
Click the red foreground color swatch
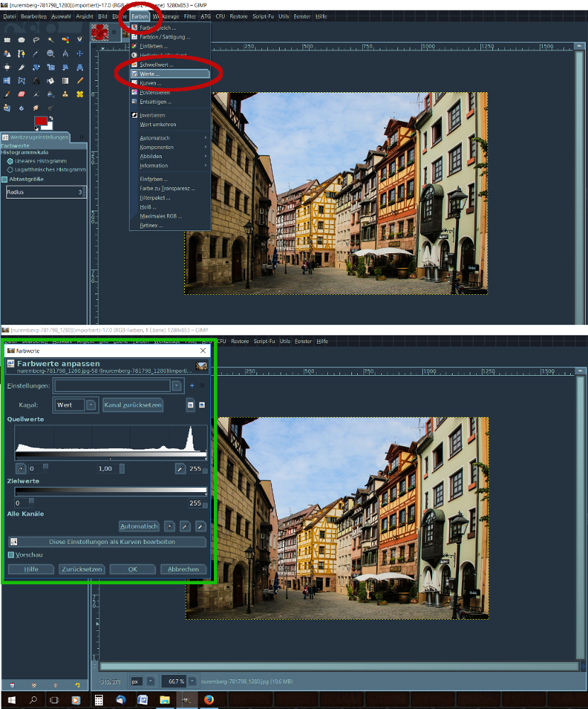point(40,121)
